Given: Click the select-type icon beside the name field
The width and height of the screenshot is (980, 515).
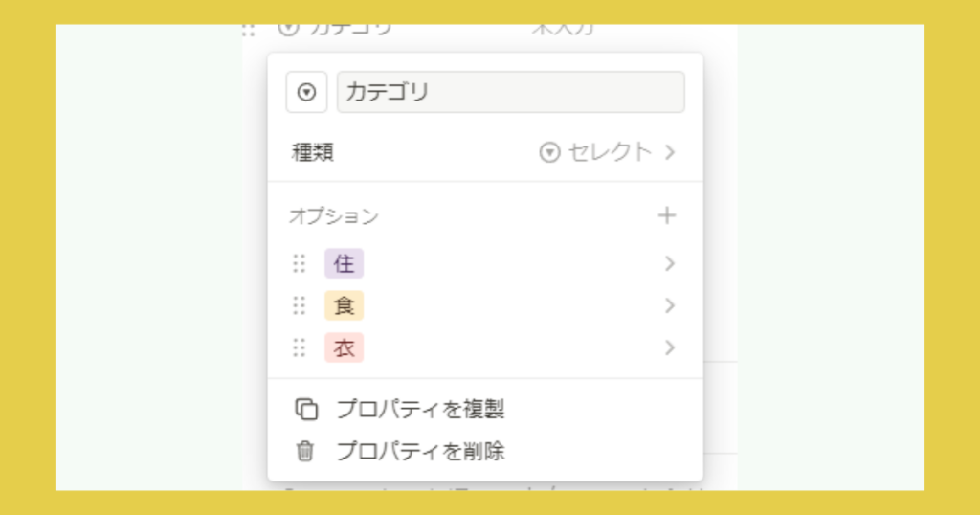Looking at the screenshot, I should pyautogui.click(x=306, y=93).
